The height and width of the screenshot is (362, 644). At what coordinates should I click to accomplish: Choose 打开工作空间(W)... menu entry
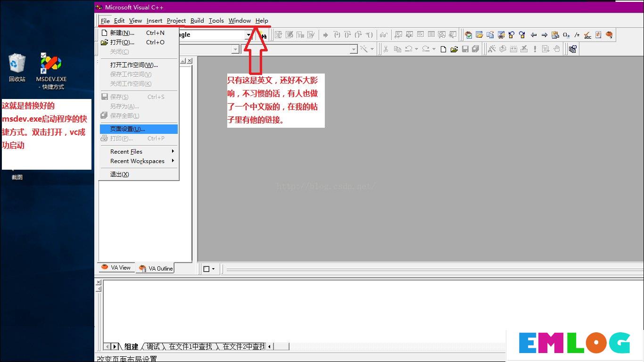point(139,65)
